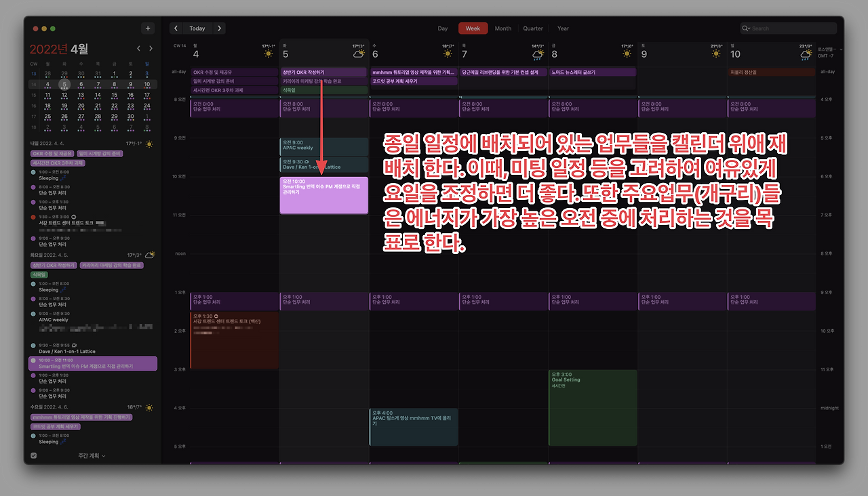Select date 31 in the mini calendar
The image size is (868, 496).
pos(97,74)
